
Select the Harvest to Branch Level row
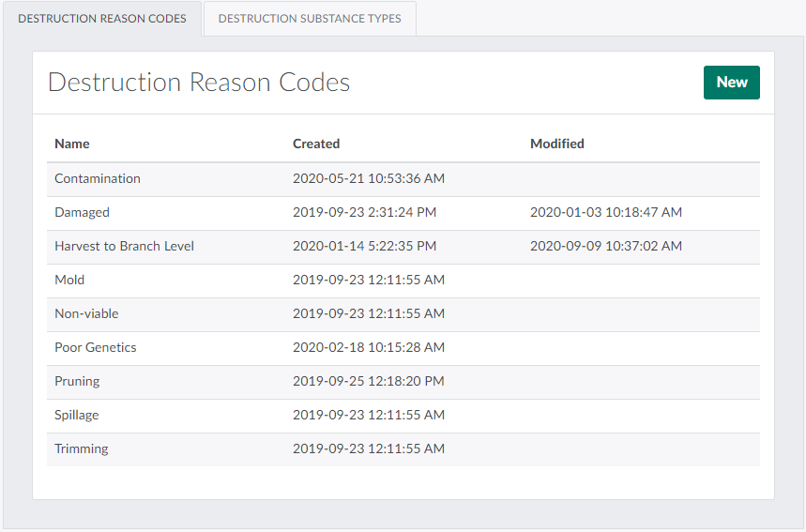pos(124,246)
